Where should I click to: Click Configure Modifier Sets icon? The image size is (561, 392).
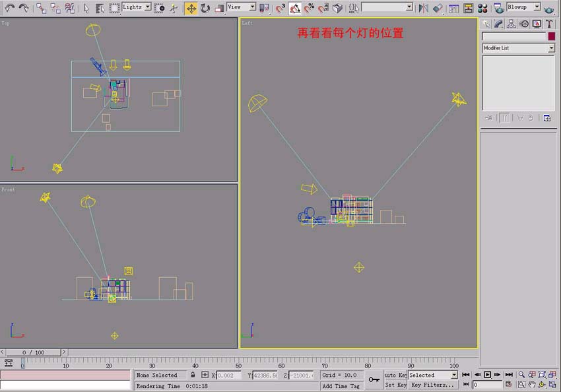point(546,118)
